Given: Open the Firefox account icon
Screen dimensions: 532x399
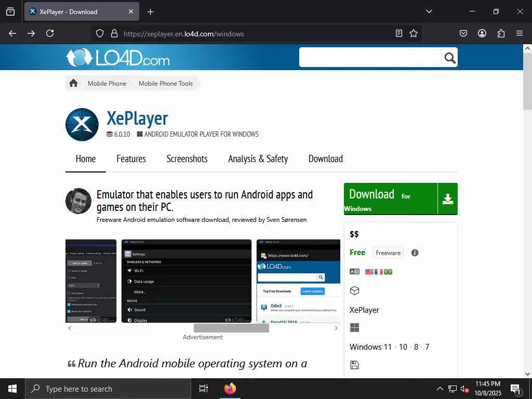Looking at the screenshot, I should (482, 33).
